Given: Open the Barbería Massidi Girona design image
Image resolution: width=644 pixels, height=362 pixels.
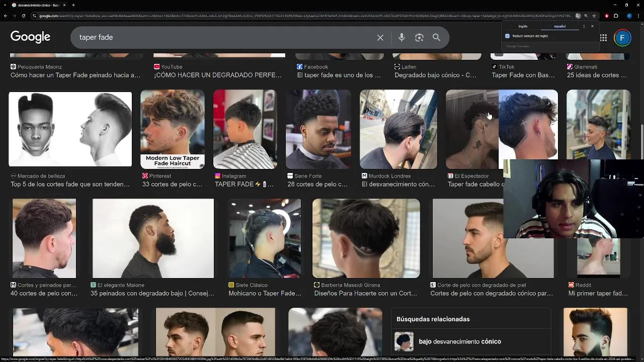Looking at the screenshot, I should click(x=366, y=238).
